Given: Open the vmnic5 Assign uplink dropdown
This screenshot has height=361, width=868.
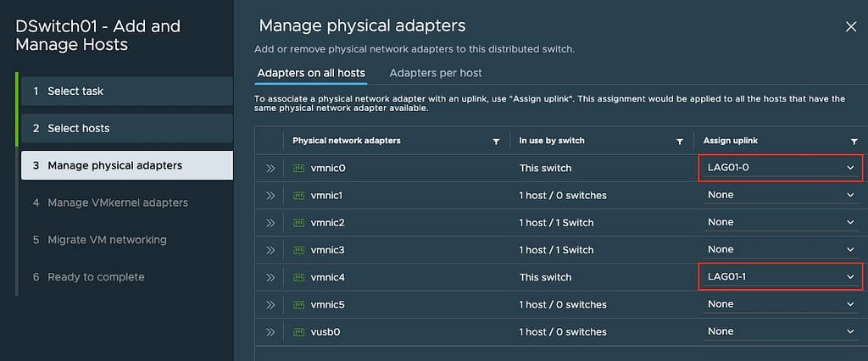Looking at the screenshot, I should click(x=781, y=304).
